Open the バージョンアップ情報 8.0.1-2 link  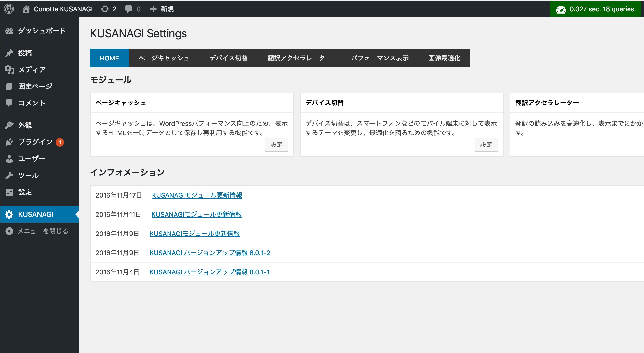[210, 253]
